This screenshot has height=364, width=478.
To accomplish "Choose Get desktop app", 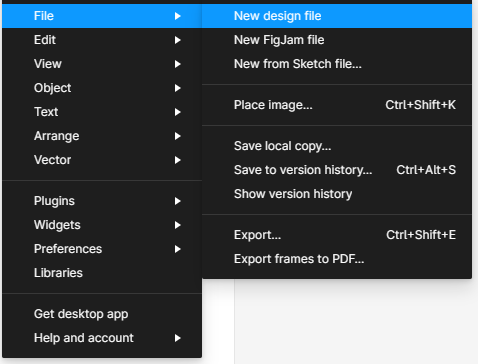I will click(102, 314).
